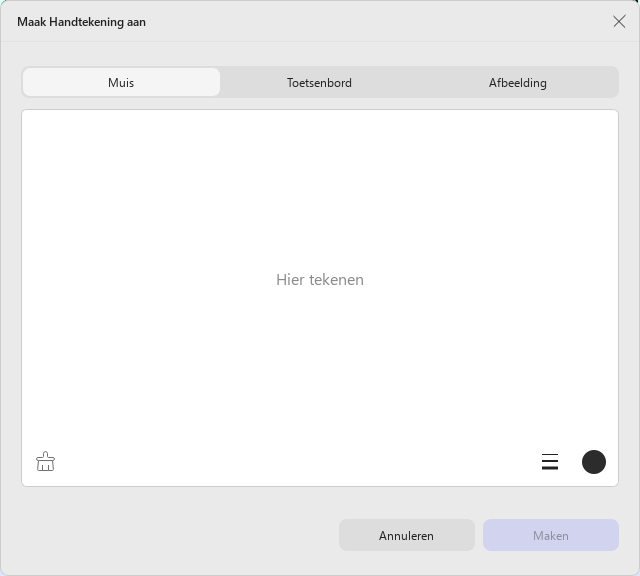
Task: Select the Muis tab
Action: coord(121,82)
